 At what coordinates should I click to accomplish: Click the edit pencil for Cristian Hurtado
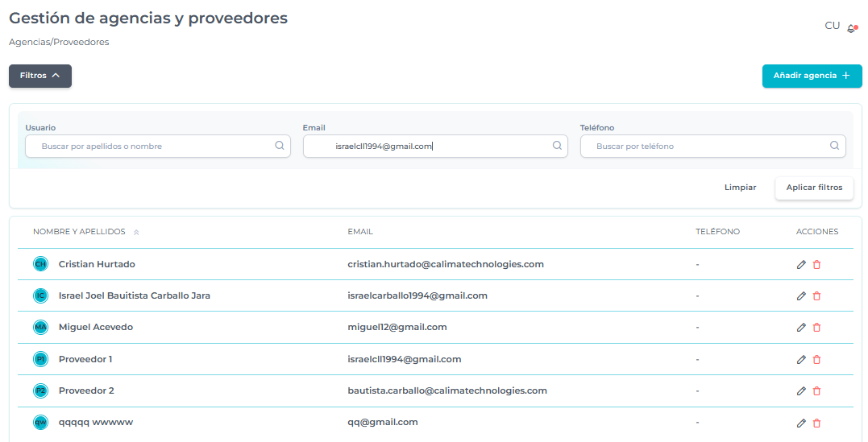coord(800,265)
